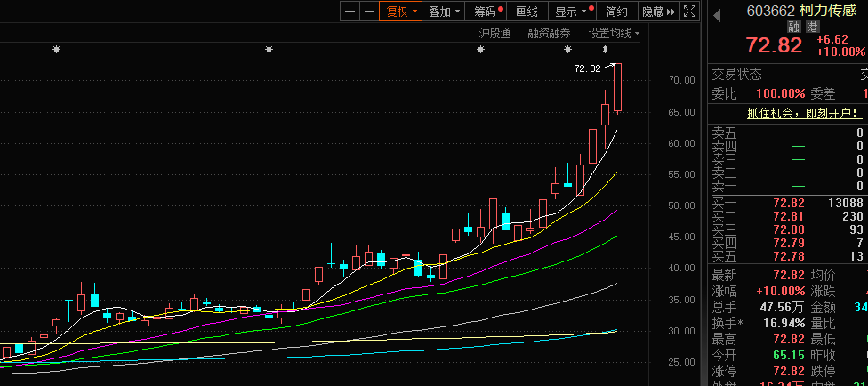Toggle the 简约 simple view mode
Viewport: 868px width, 386px height.
coord(616,12)
